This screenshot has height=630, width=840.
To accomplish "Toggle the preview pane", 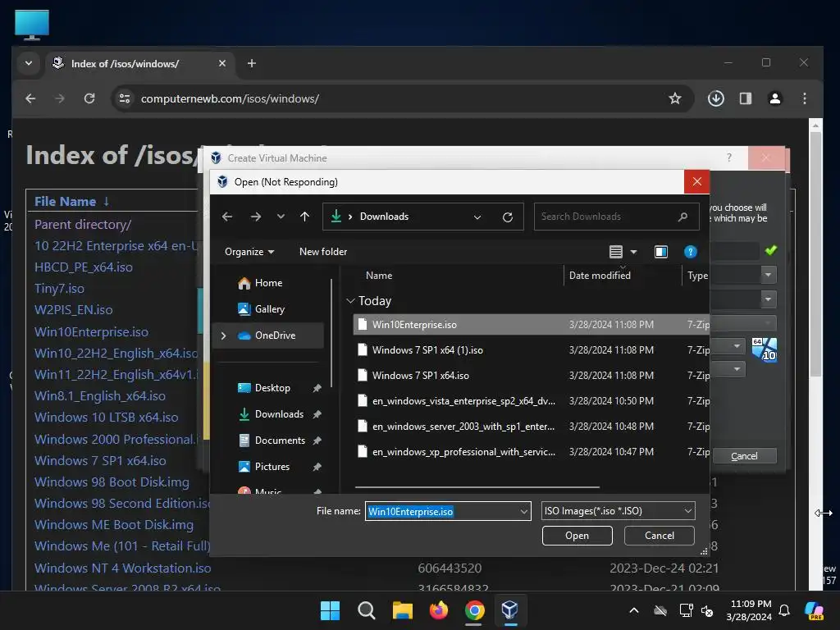I will tap(661, 252).
